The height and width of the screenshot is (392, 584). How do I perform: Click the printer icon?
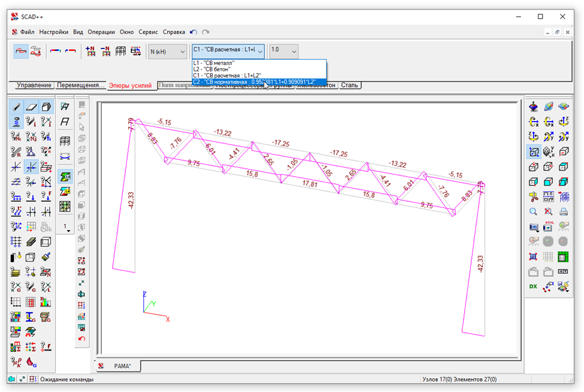tap(564, 212)
